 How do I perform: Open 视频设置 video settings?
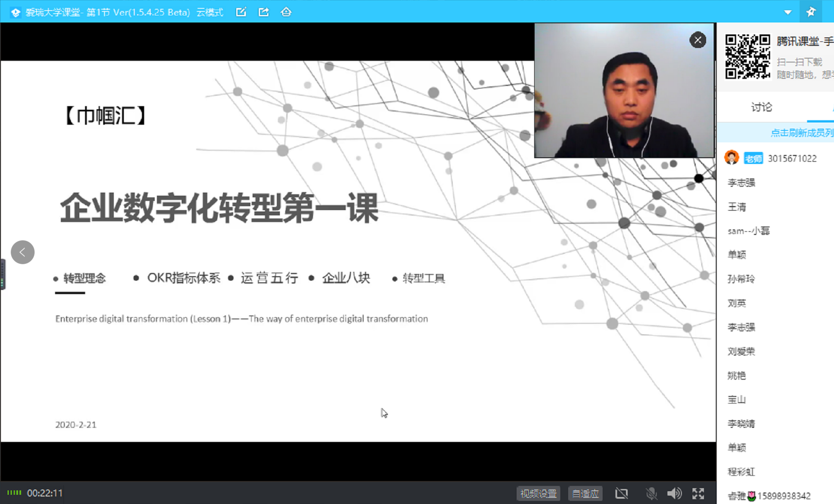538,493
